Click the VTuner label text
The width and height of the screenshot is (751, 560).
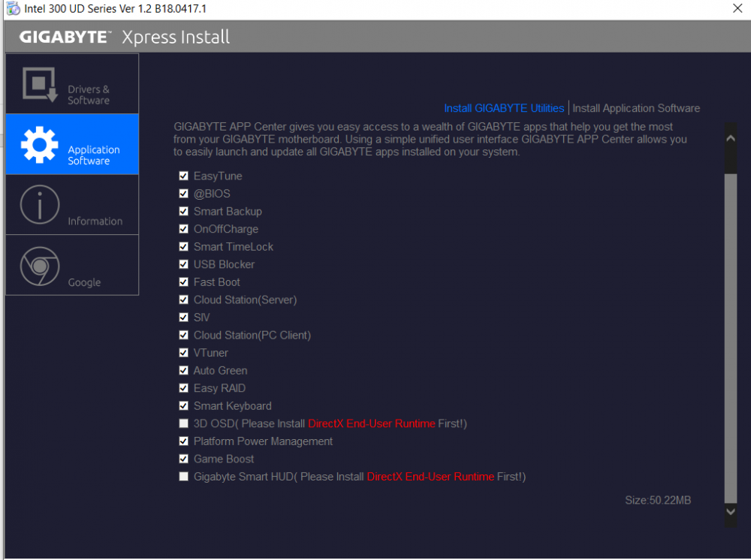tap(211, 354)
